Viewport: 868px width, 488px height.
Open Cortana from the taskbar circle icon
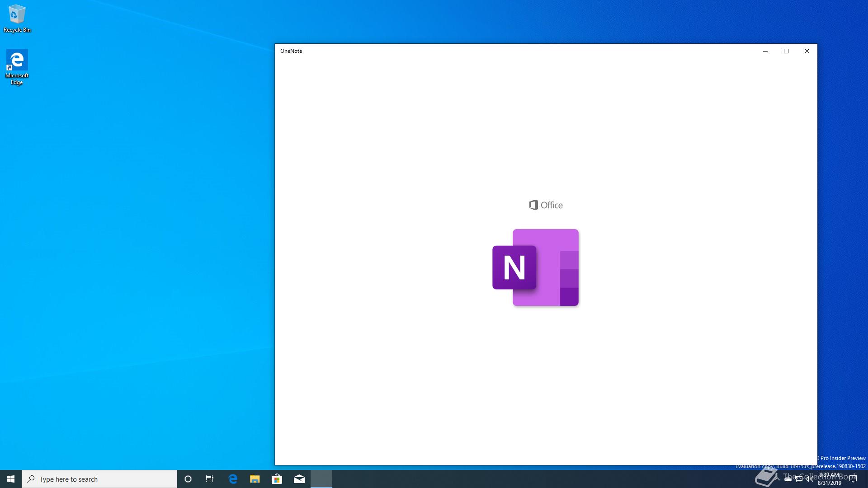tap(188, 479)
